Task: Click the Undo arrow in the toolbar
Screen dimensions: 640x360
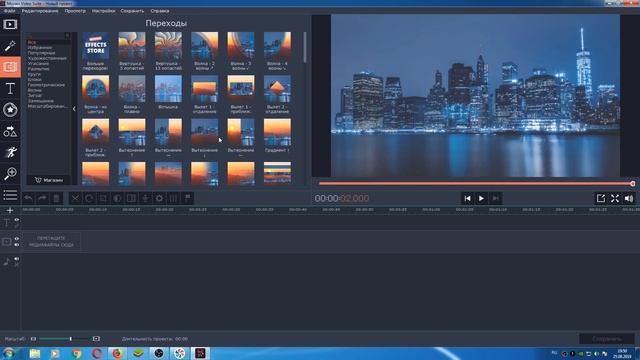Action: 28,198
